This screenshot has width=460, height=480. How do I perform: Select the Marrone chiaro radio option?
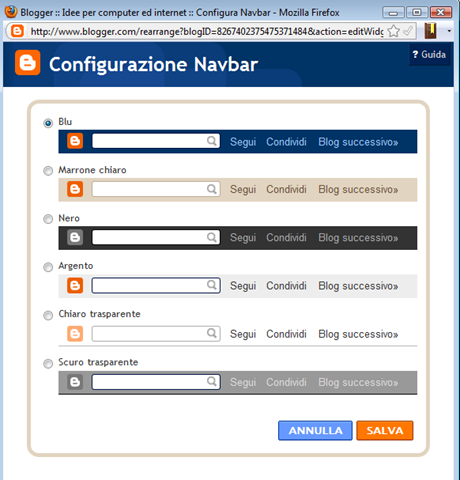click(48, 171)
